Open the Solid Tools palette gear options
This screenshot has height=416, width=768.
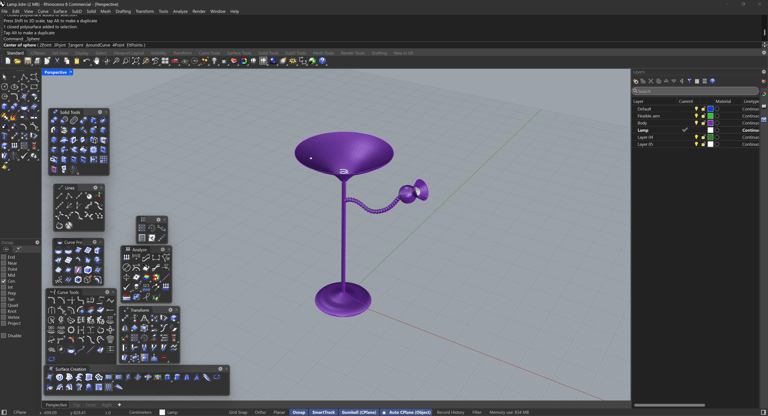pos(100,112)
